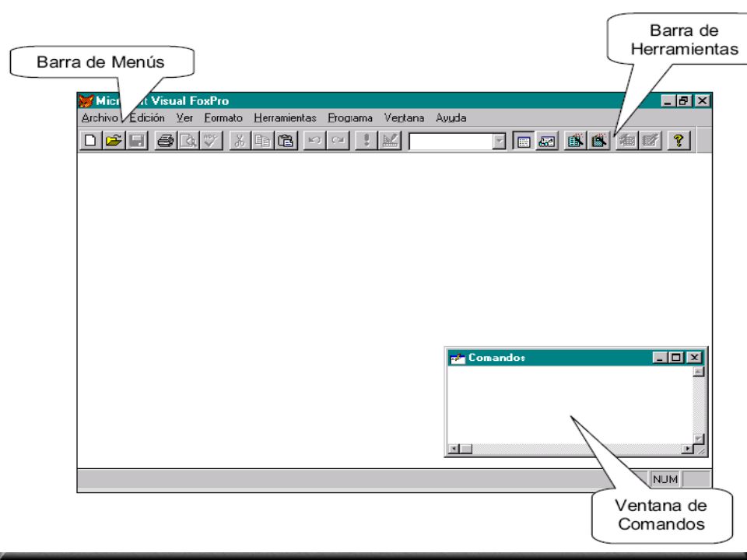747x560 pixels.
Task: Click the Visual FoxPro title bar text
Action: click(163, 101)
